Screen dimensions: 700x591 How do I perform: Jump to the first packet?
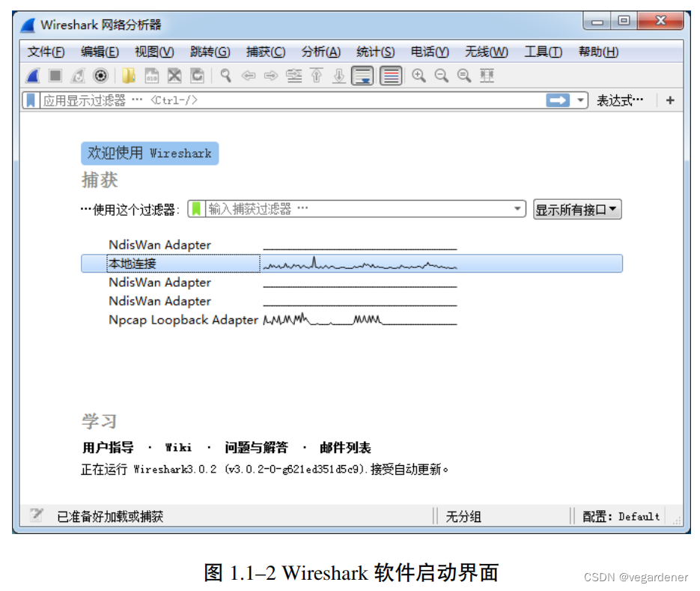(317, 76)
